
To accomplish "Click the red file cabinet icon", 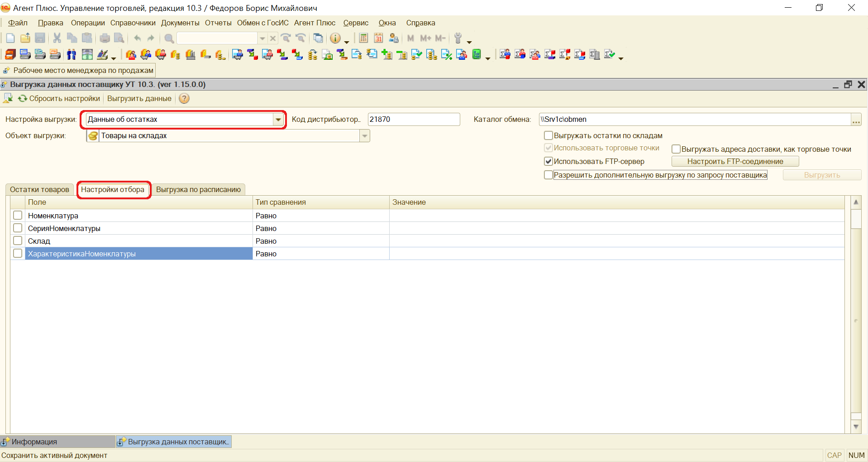I will pos(10,55).
